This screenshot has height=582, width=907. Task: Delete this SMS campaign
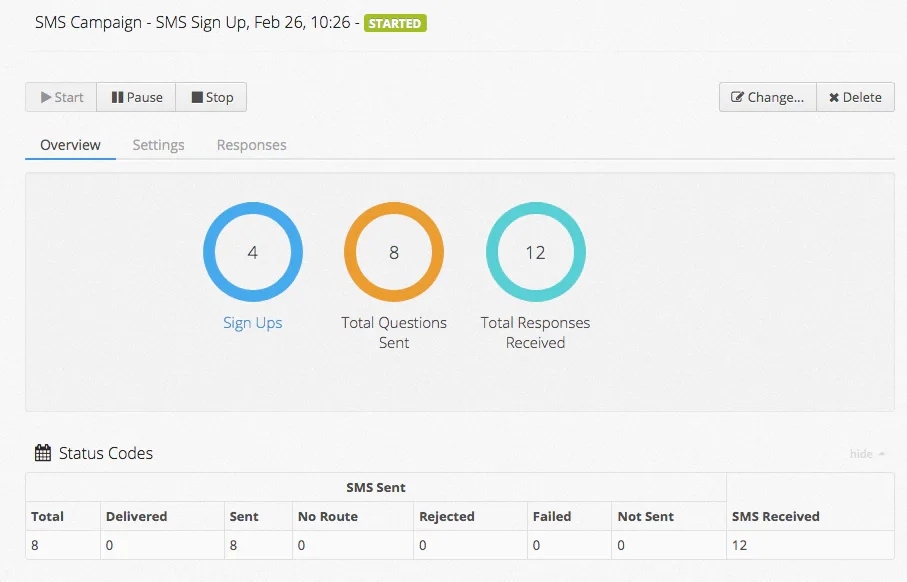[855, 97]
